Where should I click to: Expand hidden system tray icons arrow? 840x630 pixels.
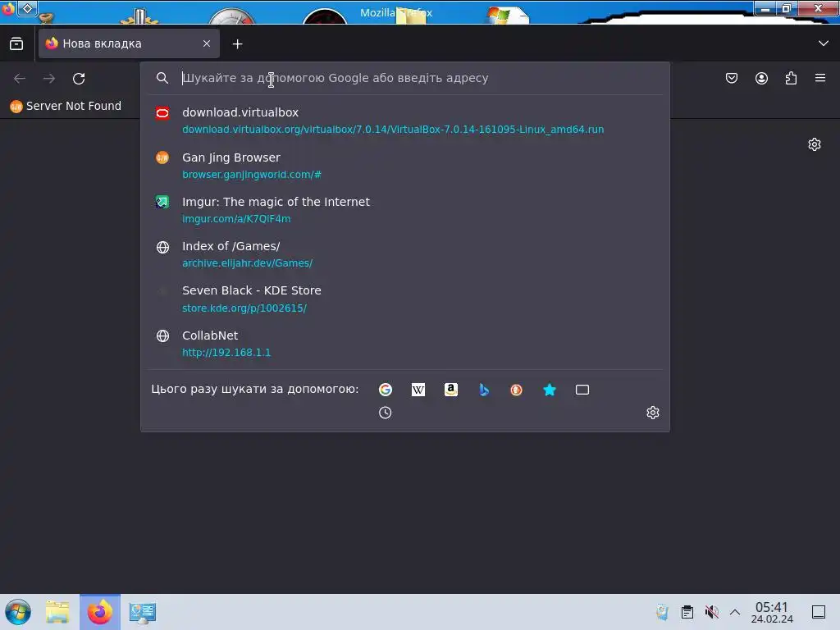(735, 612)
